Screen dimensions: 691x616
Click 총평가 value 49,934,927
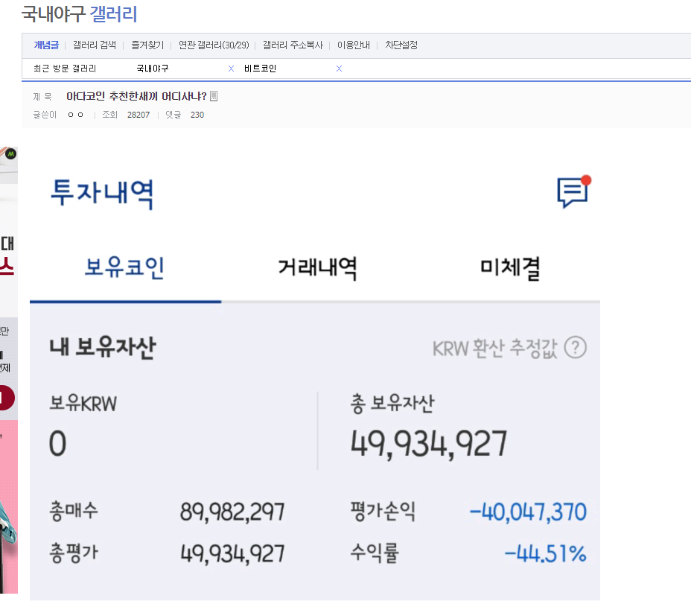(x=232, y=554)
